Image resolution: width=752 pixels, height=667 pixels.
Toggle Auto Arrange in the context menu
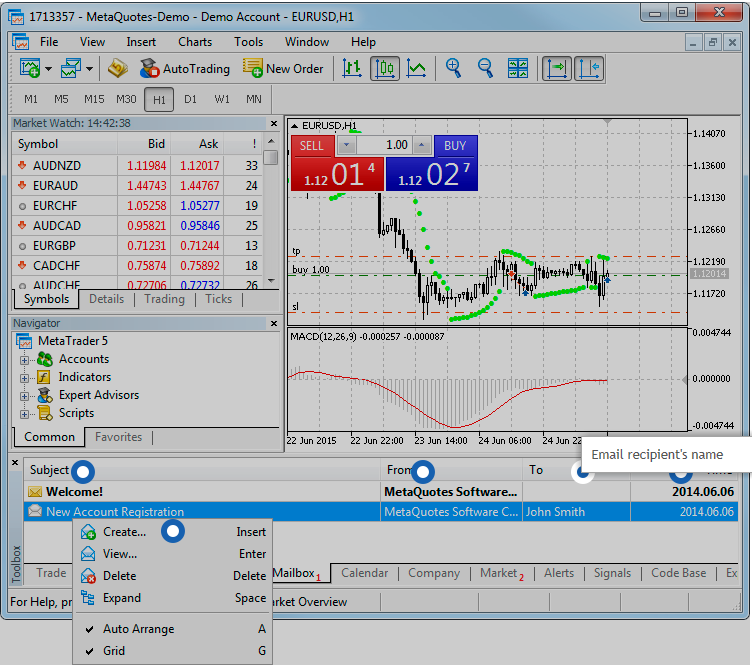coord(173,629)
